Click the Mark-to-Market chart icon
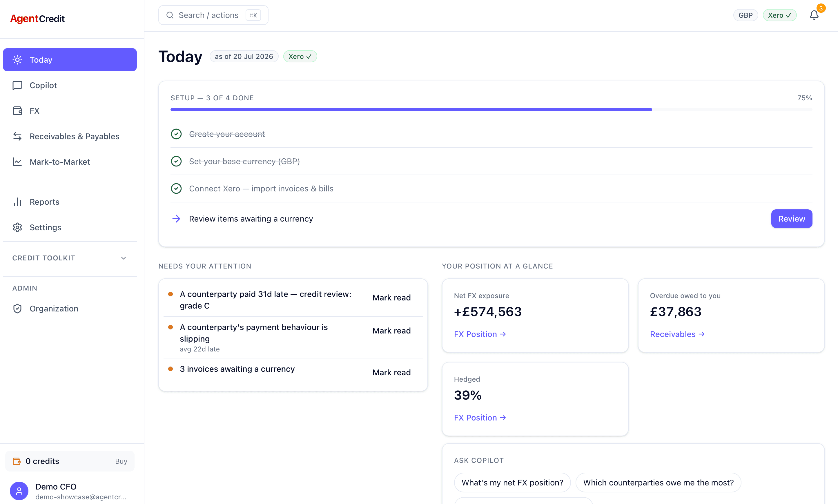Image resolution: width=838 pixels, height=504 pixels. pyautogui.click(x=17, y=162)
